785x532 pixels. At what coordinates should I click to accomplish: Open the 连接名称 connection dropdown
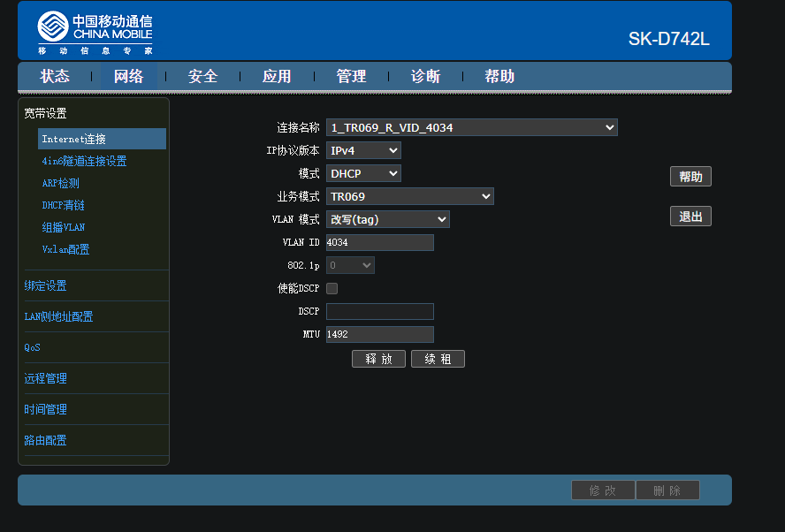471,127
